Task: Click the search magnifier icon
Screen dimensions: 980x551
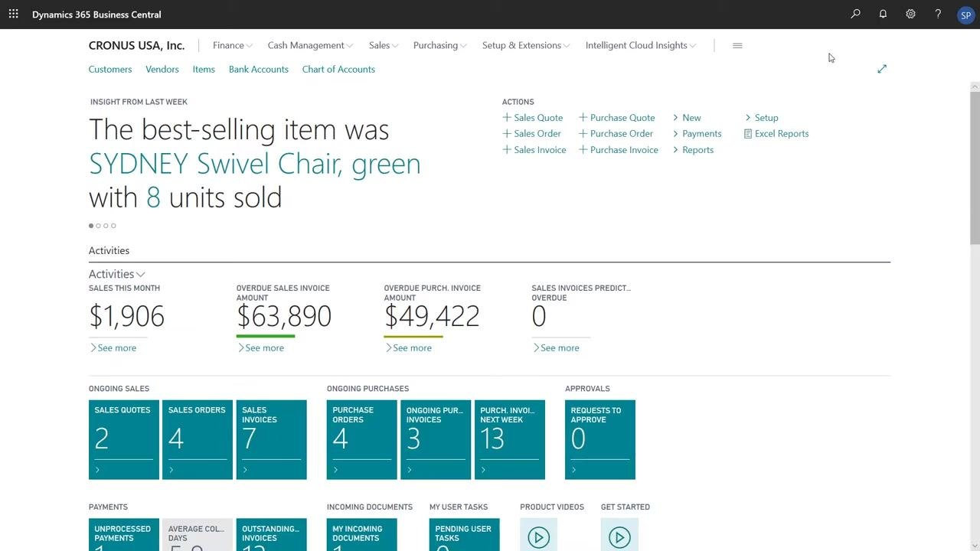Action: (855, 14)
